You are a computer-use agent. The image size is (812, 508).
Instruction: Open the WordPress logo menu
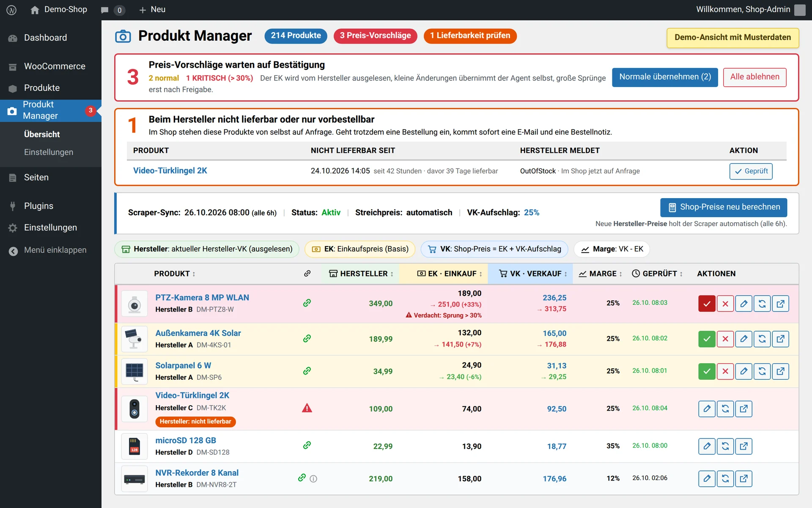click(11, 10)
